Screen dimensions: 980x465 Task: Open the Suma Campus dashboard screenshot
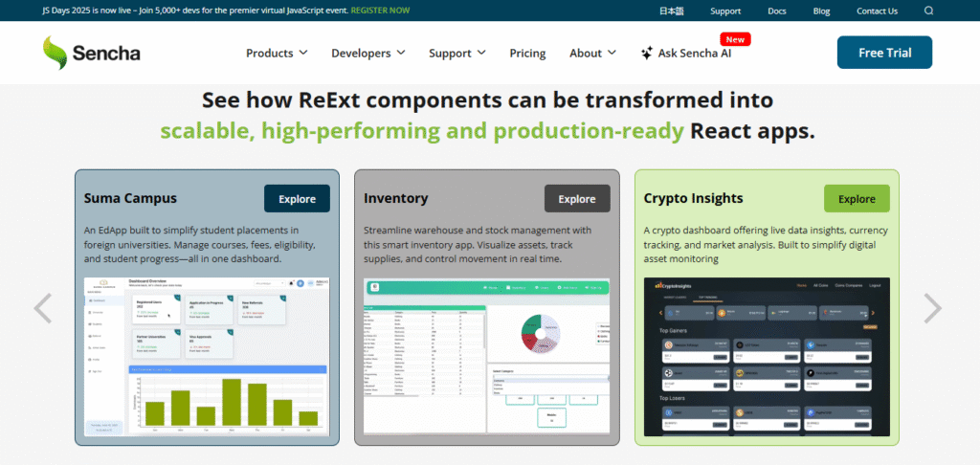click(x=206, y=356)
